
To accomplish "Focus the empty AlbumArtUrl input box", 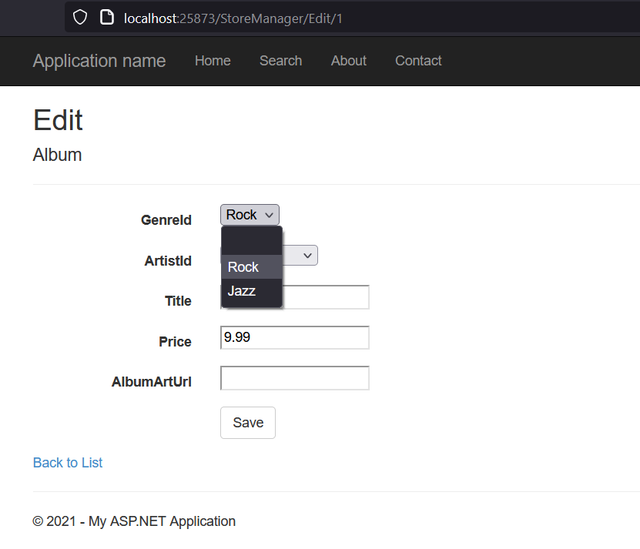I will [x=295, y=378].
